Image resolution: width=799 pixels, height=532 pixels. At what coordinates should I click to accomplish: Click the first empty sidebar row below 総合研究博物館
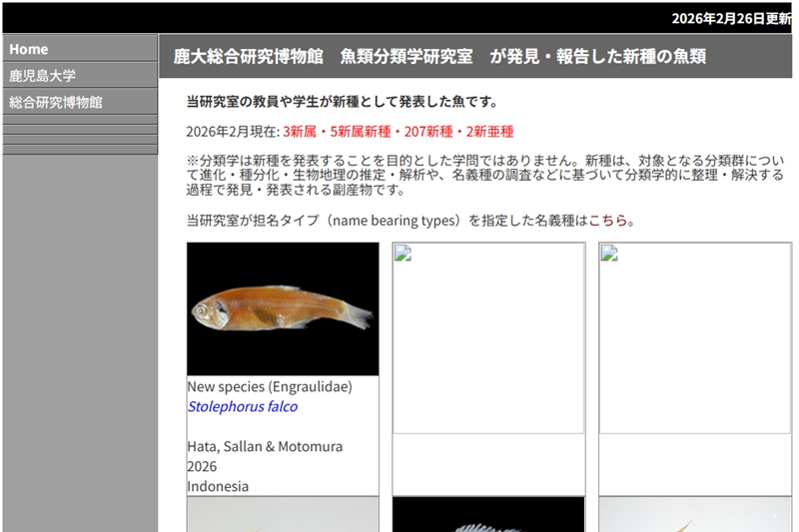[x=80, y=120]
